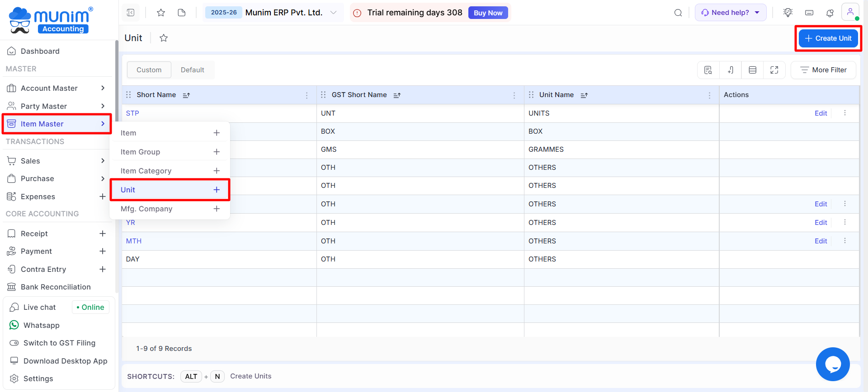Switch to the Default tab
This screenshot has width=868, height=392.
[192, 70]
